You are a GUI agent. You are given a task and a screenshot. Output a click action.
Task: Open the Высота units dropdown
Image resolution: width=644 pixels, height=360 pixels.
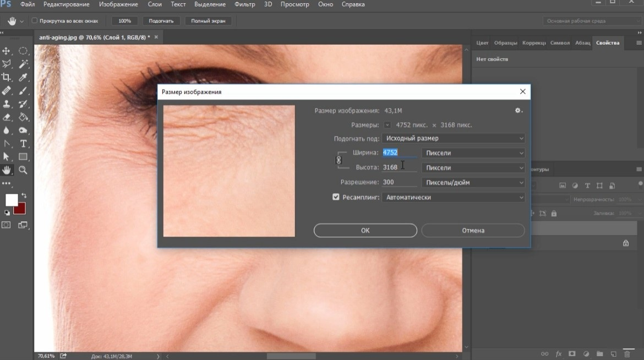473,168
